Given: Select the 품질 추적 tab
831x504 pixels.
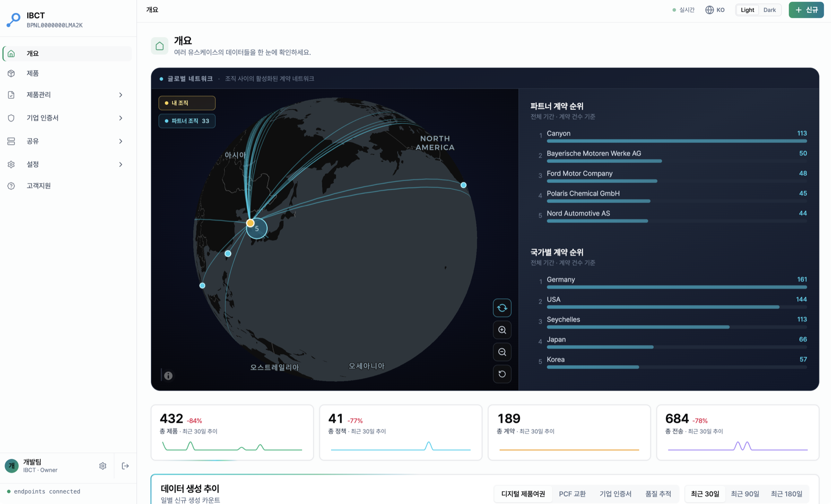Looking at the screenshot, I should point(658,494).
